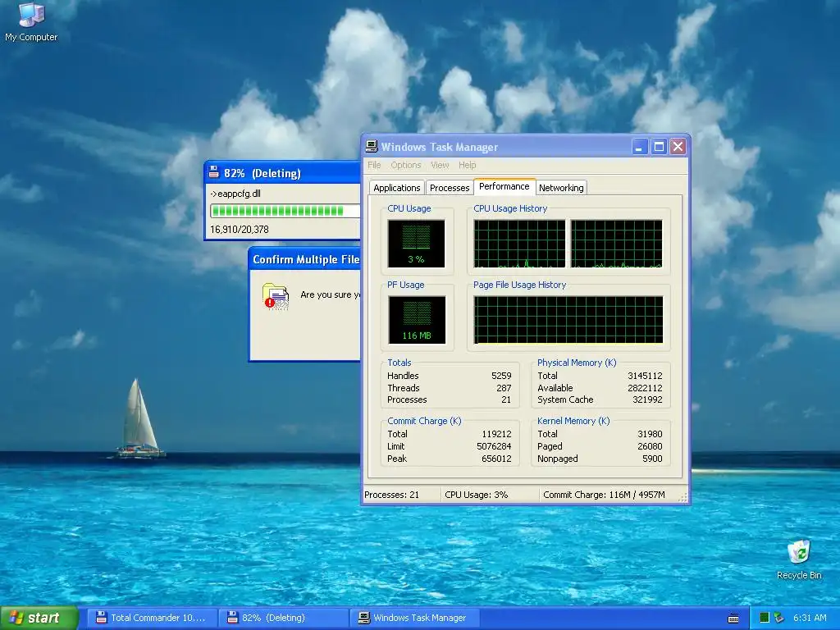
Task: Click System Cache value 321992
Action: pos(647,399)
